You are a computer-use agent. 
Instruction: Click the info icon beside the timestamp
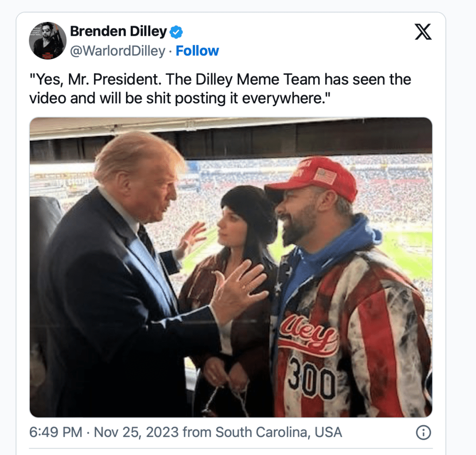click(x=423, y=433)
